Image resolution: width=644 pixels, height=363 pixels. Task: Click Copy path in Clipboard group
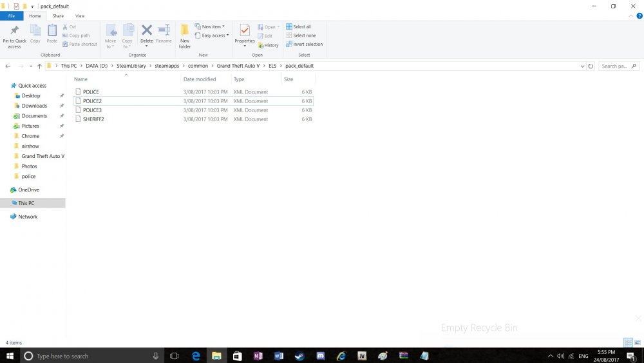click(x=76, y=35)
